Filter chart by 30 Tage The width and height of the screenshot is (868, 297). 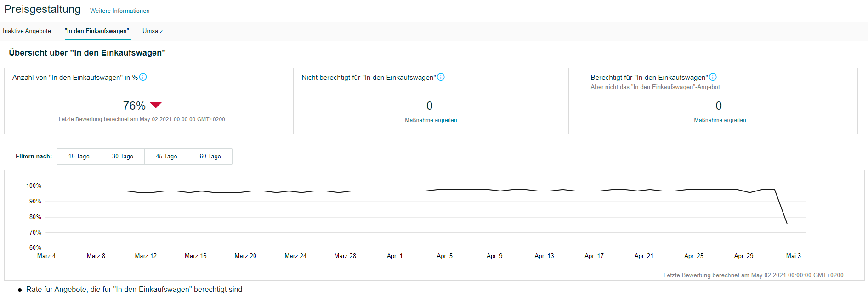click(x=123, y=157)
